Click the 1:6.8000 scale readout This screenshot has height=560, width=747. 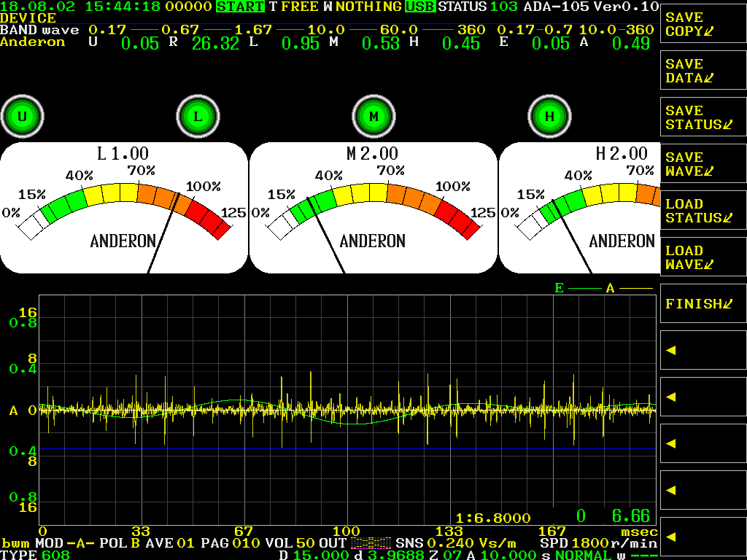coord(493,518)
